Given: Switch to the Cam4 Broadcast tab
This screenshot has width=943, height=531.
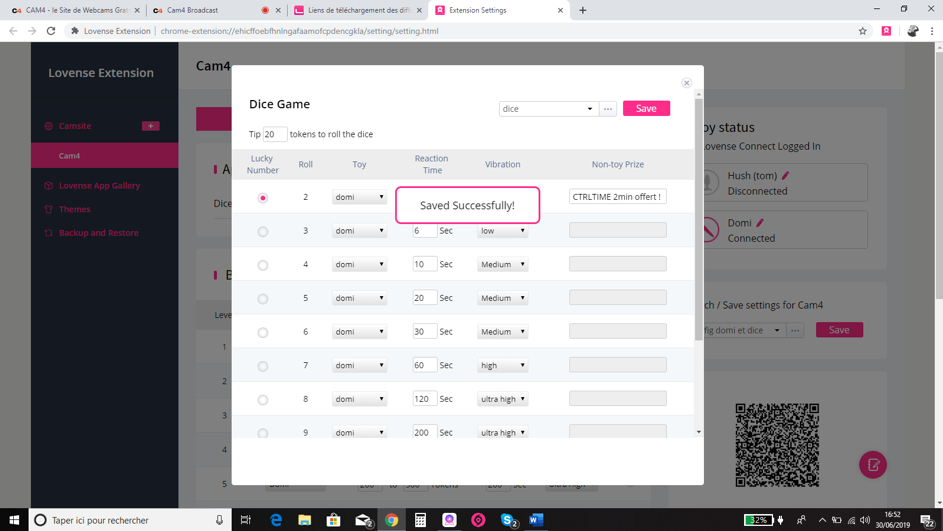Looking at the screenshot, I should [210, 10].
